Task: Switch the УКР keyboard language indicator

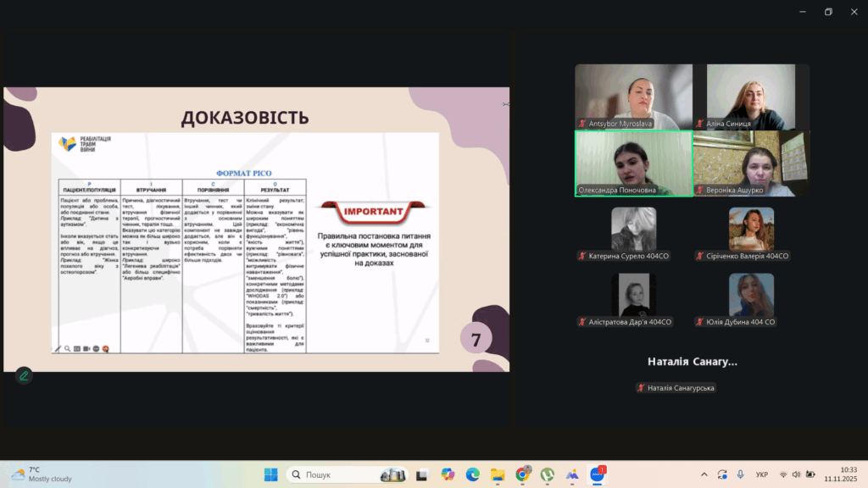Action: [x=761, y=474]
